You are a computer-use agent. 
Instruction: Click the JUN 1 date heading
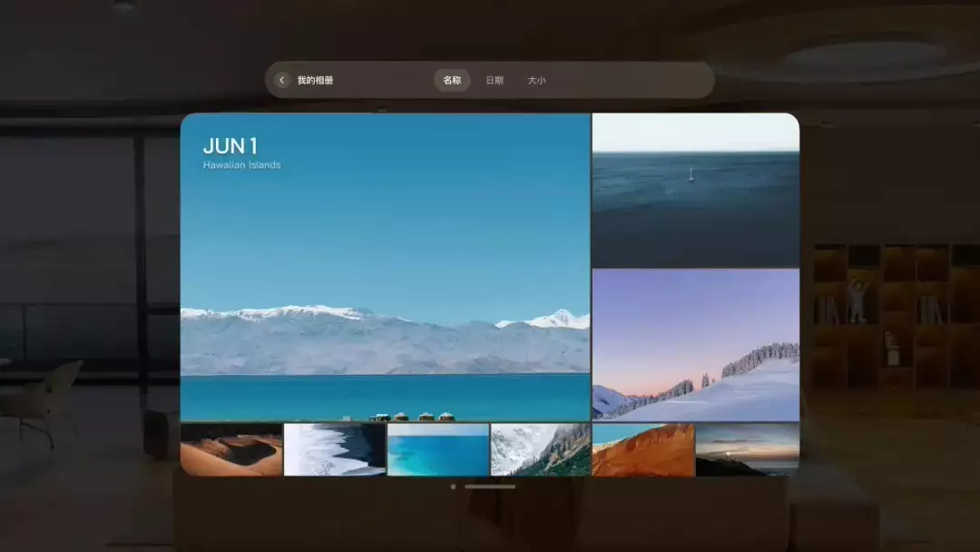point(230,145)
